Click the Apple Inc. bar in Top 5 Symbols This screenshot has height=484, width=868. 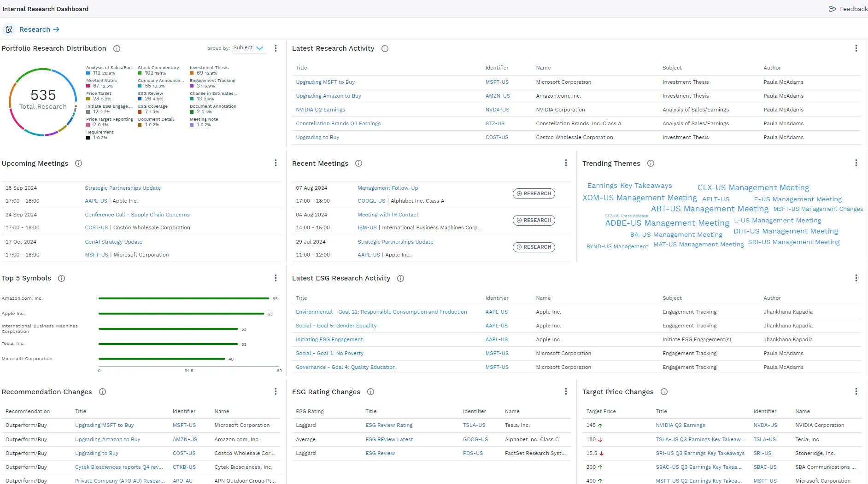182,314
